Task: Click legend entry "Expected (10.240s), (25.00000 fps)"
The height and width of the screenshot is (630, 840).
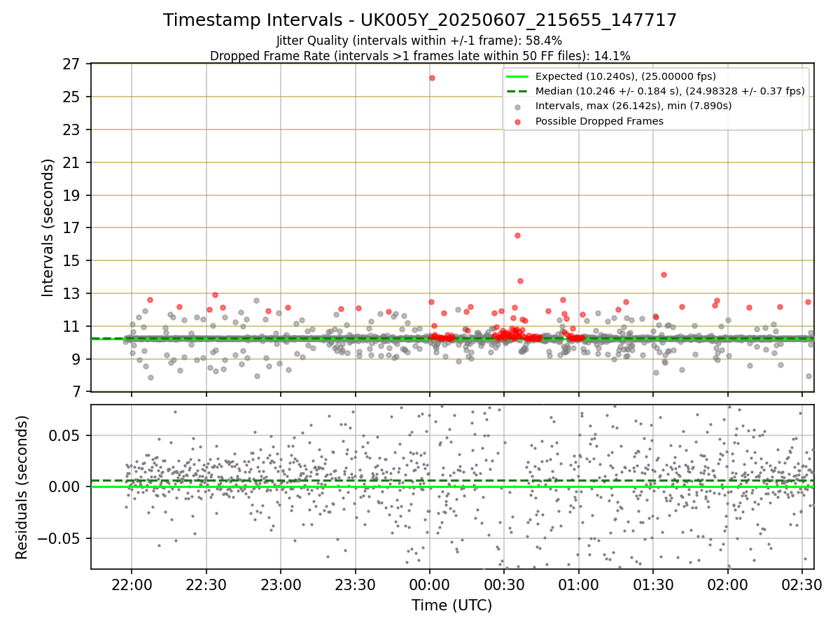Action: click(626, 76)
